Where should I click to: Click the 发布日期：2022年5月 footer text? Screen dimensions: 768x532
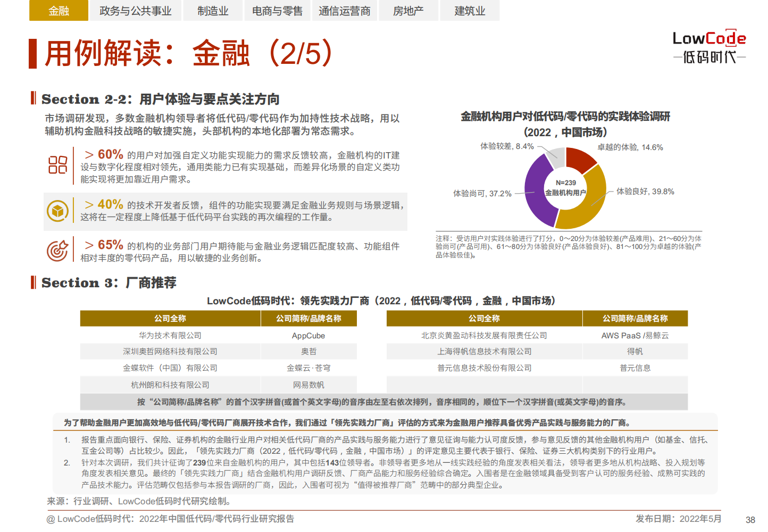point(678,519)
